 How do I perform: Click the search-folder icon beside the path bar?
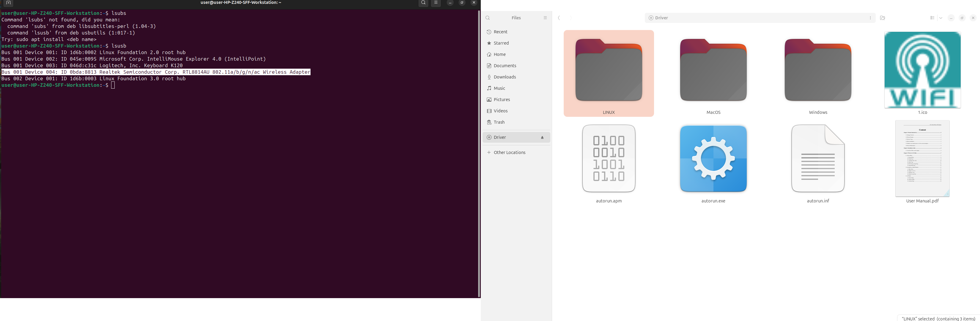[x=883, y=18]
